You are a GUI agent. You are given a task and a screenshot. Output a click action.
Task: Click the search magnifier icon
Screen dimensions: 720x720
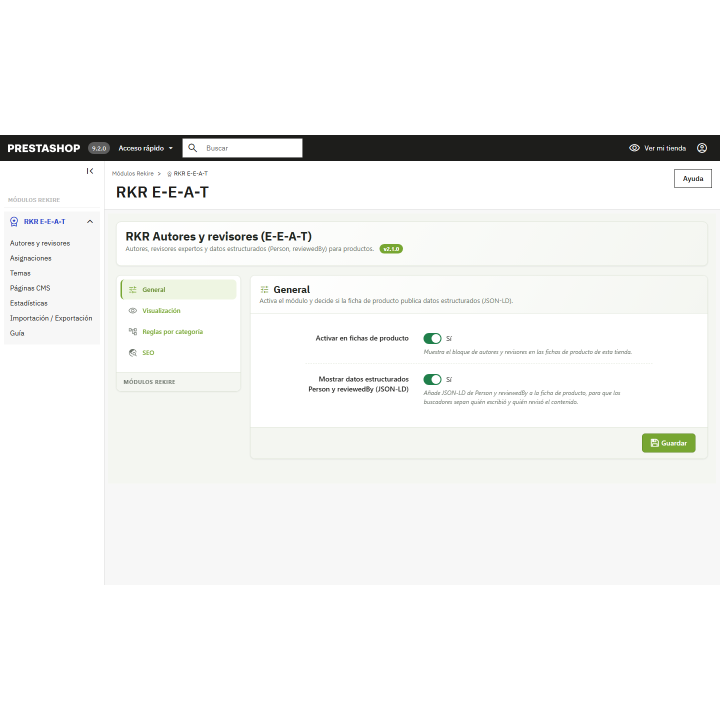click(x=193, y=148)
